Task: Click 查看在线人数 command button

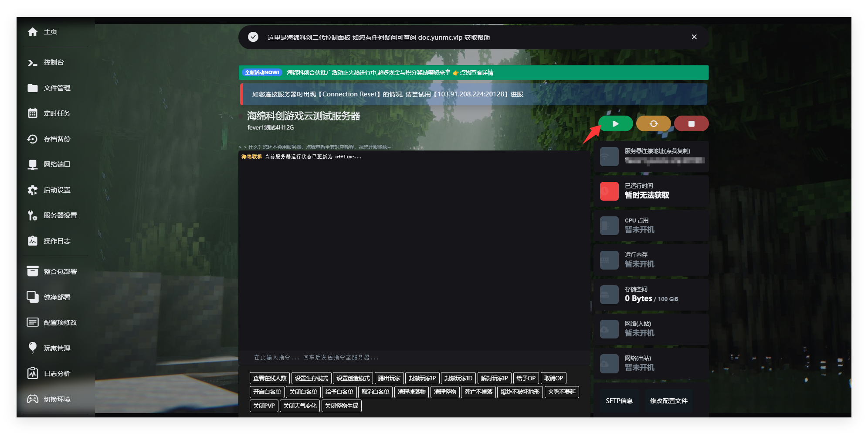Action: point(270,378)
